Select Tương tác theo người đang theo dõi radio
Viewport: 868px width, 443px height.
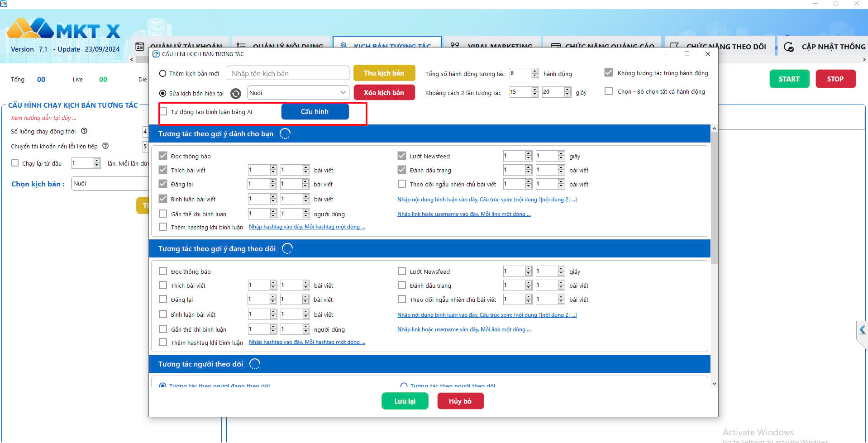pos(162,386)
